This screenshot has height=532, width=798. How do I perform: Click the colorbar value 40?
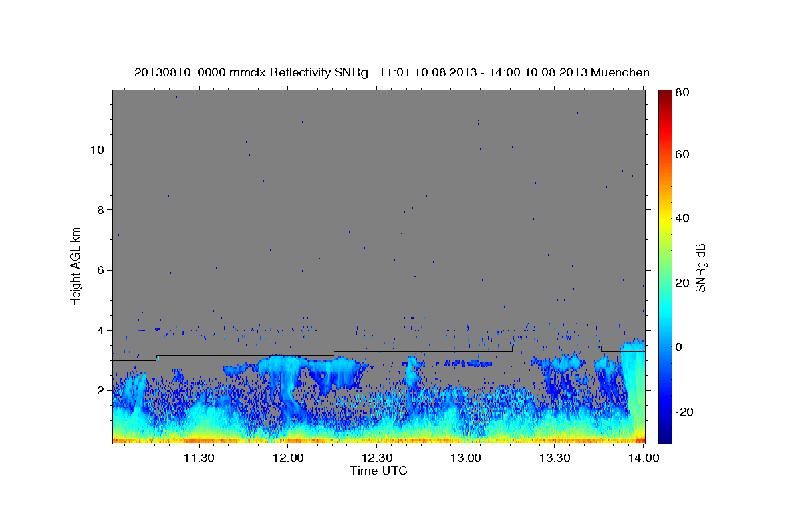tap(683, 218)
